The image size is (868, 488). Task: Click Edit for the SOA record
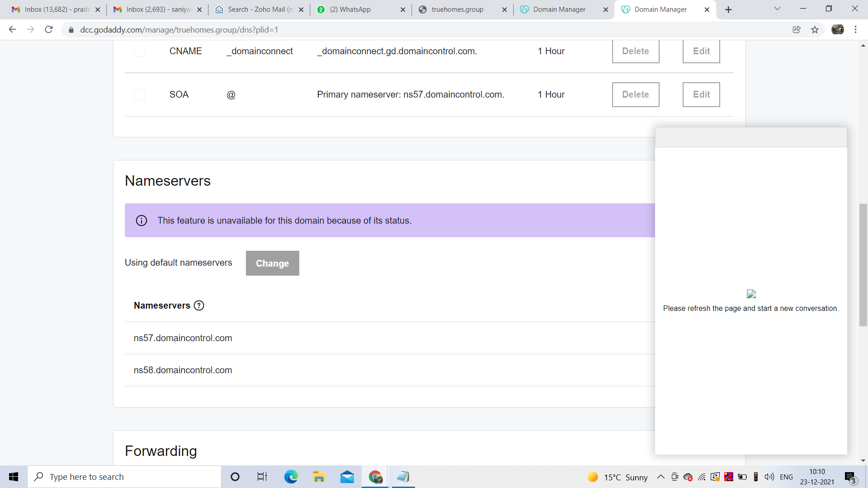(x=701, y=94)
